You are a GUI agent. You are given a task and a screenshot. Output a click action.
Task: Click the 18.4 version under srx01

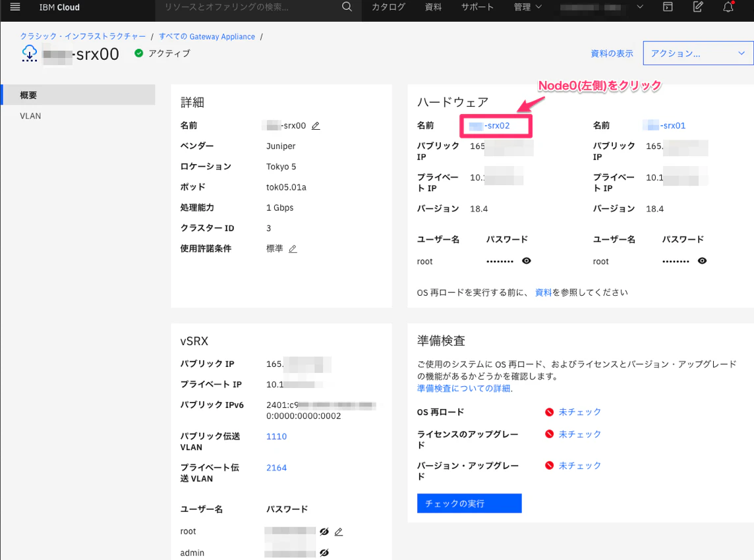coord(655,209)
